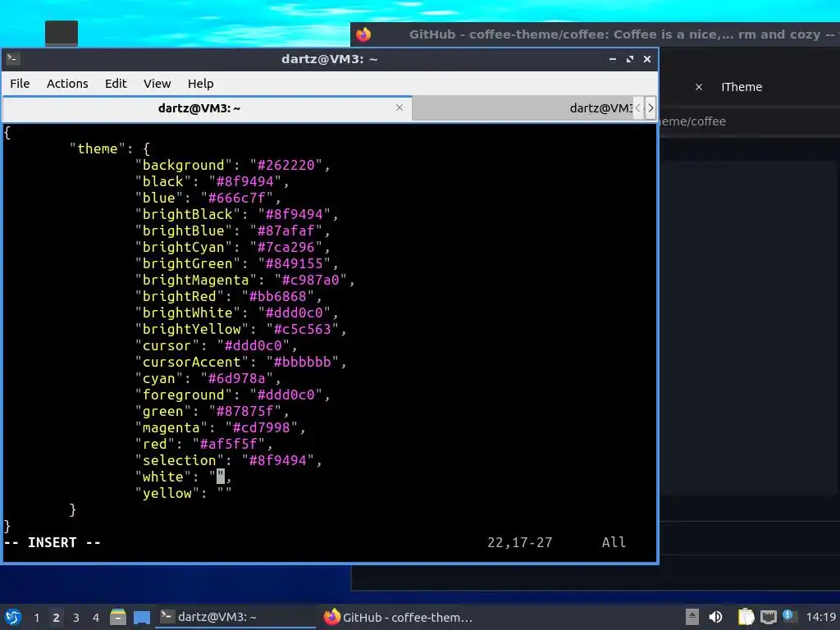This screenshot has width=840, height=630.
Task: Open removable media tray icon
Action: tap(692, 617)
